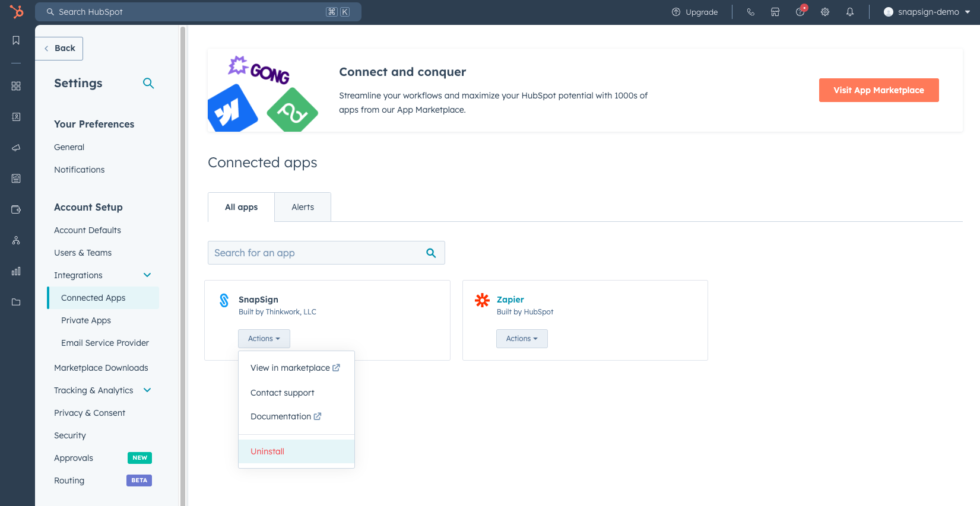Open Security settings
The width and height of the screenshot is (980, 506).
click(70, 435)
